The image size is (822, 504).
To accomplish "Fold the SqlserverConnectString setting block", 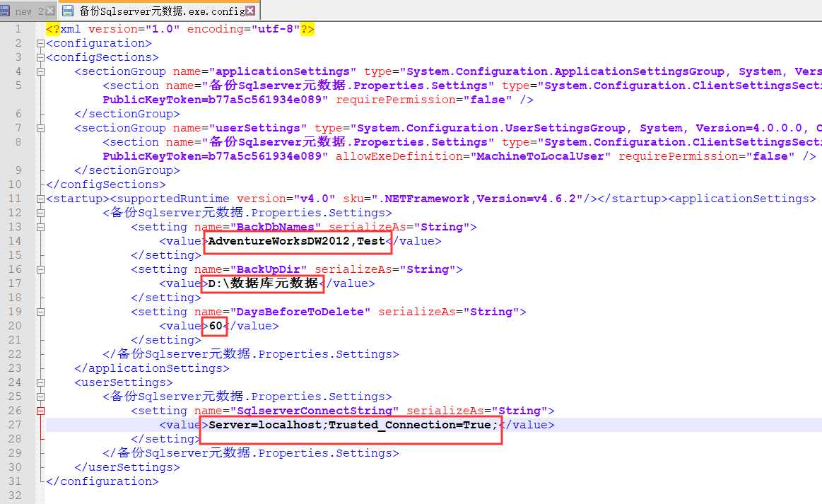I will [40, 411].
